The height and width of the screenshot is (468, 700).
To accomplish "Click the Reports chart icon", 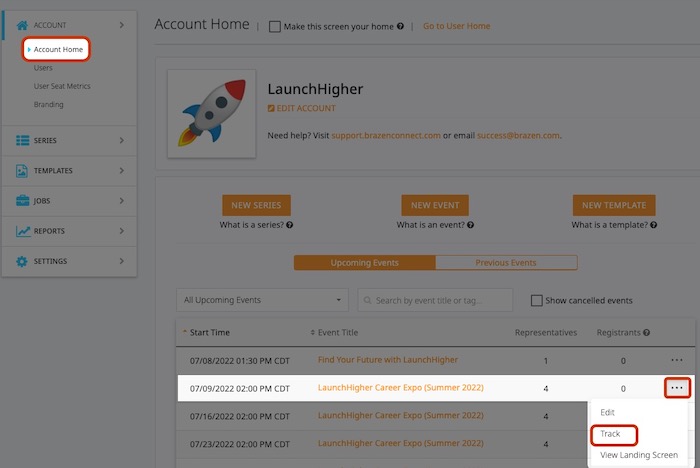I will click(23, 231).
